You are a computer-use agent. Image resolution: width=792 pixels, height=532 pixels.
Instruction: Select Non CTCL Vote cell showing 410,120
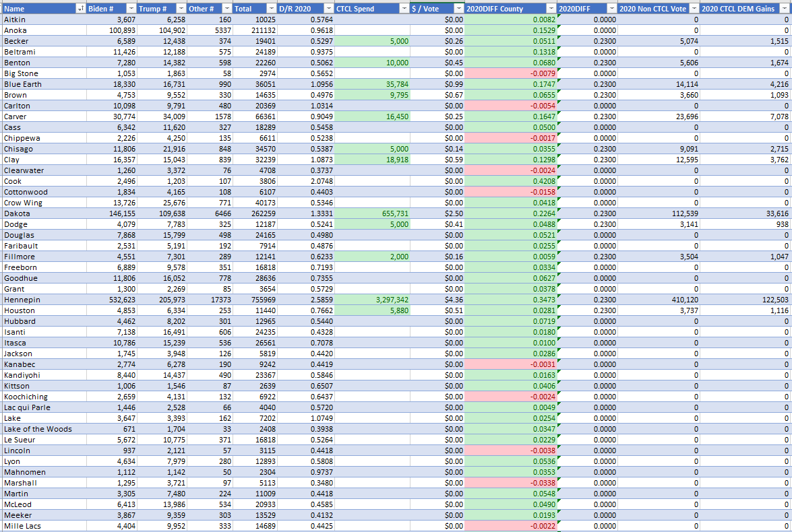(x=659, y=300)
